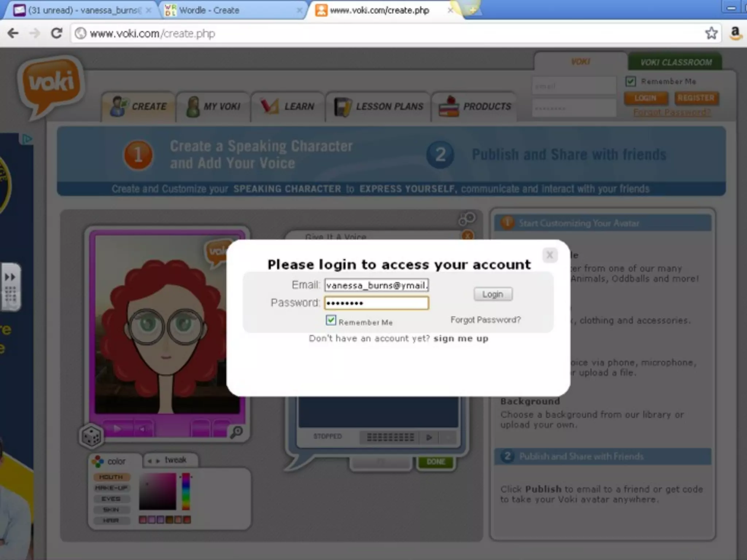The width and height of the screenshot is (747, 560).
Task: Click the magnifier zoom icon on the avatar frame
Action: pos(237,432)
